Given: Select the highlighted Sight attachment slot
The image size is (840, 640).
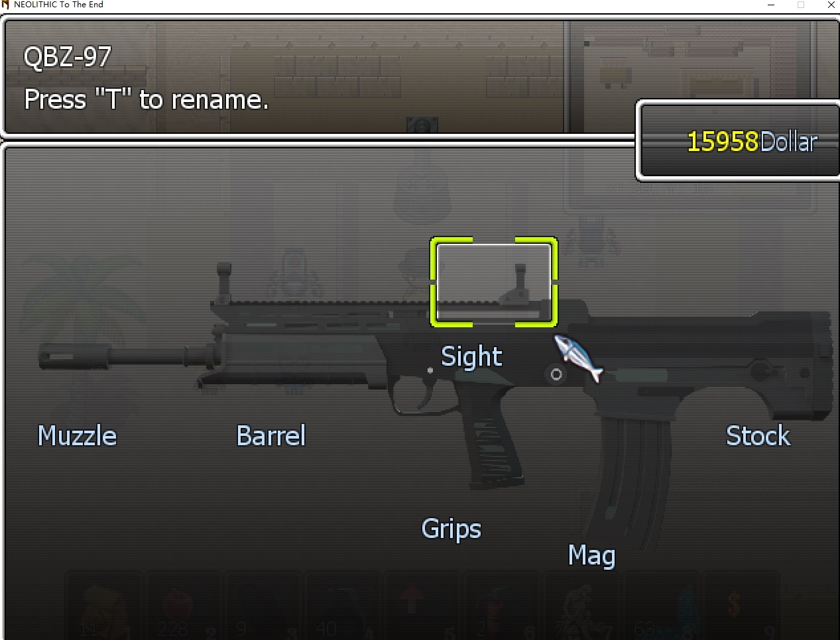Looking at the screenshot, I should [x=493, y=282].
